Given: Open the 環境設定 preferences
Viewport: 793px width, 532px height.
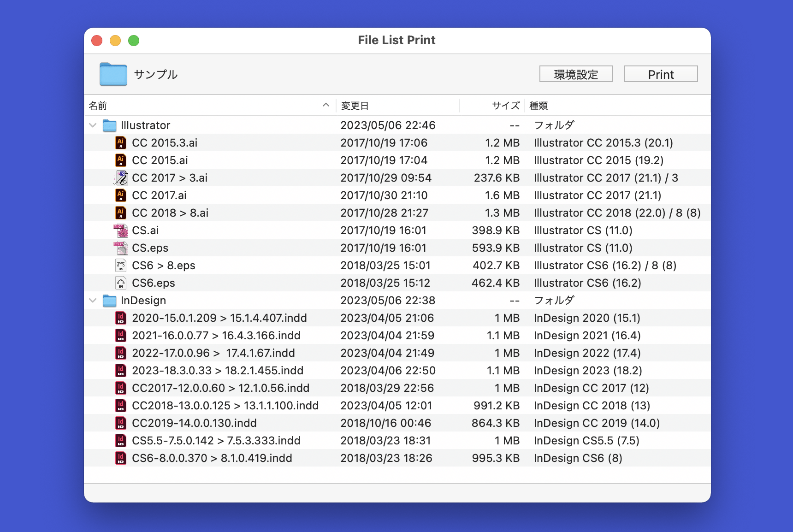Looking at the screenshot, I should coord(576,74).
